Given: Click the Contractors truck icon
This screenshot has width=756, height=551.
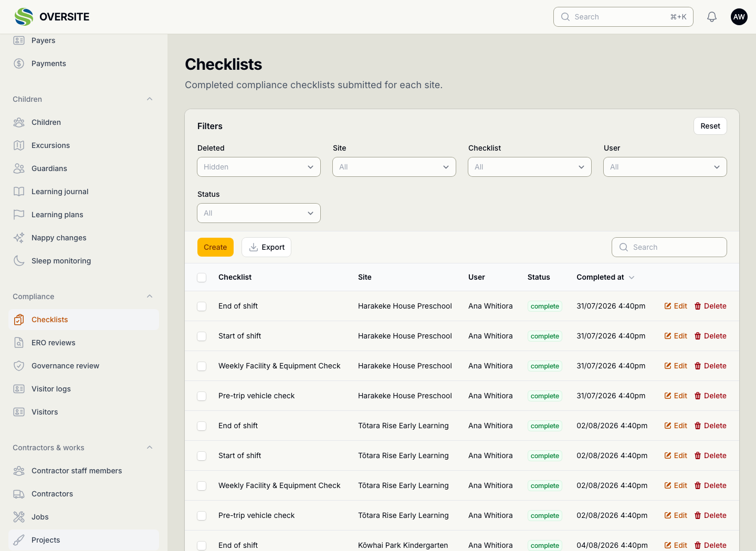Looking at the screenshot, I should [x=19, y=494].
